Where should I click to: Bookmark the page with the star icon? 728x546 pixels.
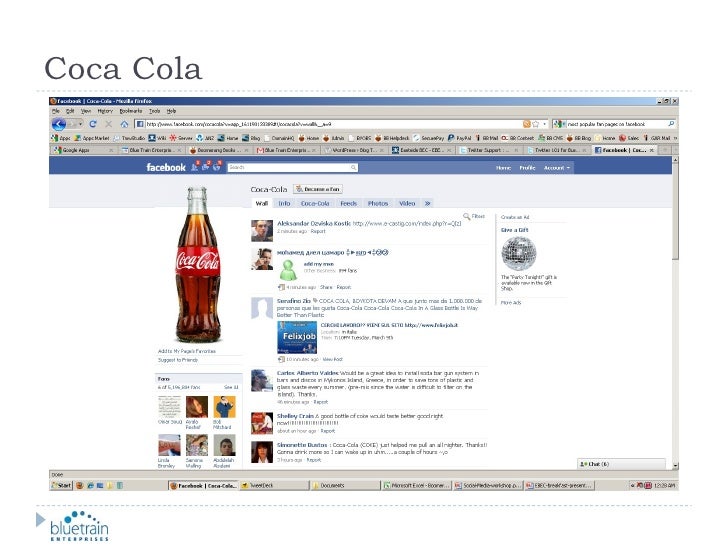(x=536, y=124)
